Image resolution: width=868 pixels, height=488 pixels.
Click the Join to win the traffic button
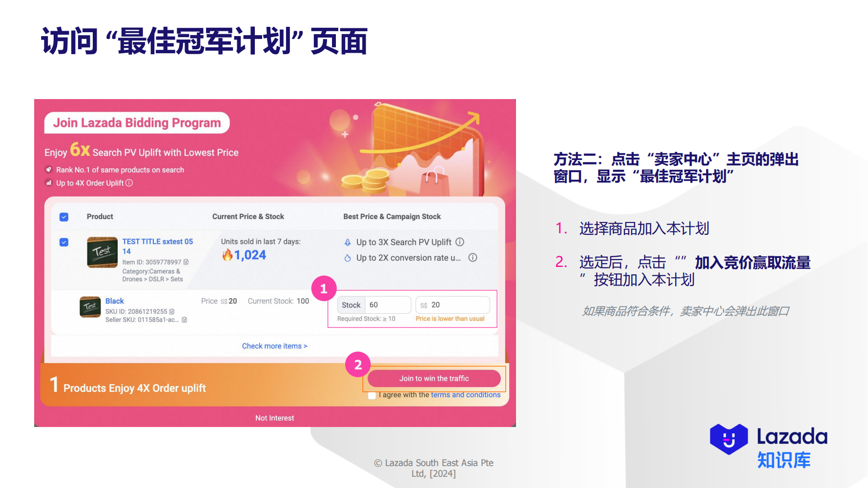434,378
